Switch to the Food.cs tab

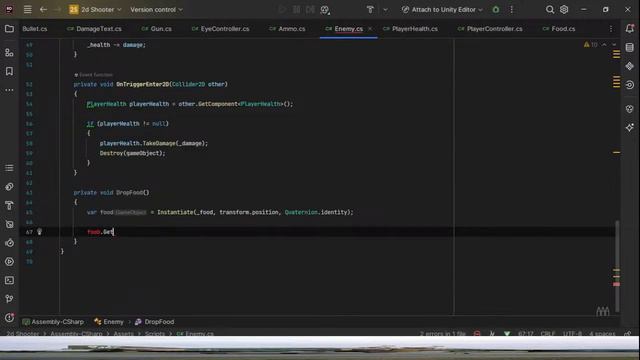point(558,29)
